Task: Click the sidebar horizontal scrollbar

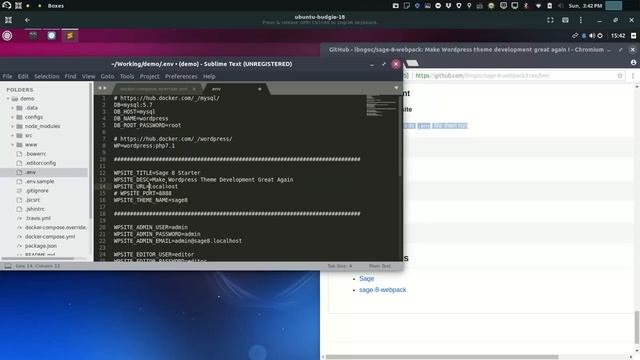Action: point(38,258)
